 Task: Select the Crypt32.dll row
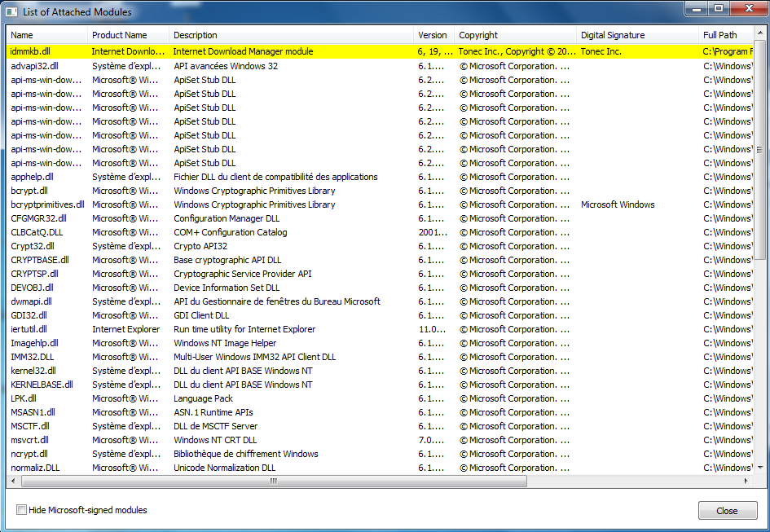pos(380,246)
